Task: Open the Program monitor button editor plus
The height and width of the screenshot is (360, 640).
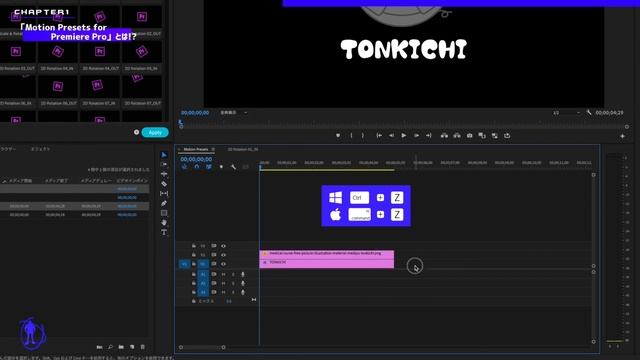Action: 622,136
